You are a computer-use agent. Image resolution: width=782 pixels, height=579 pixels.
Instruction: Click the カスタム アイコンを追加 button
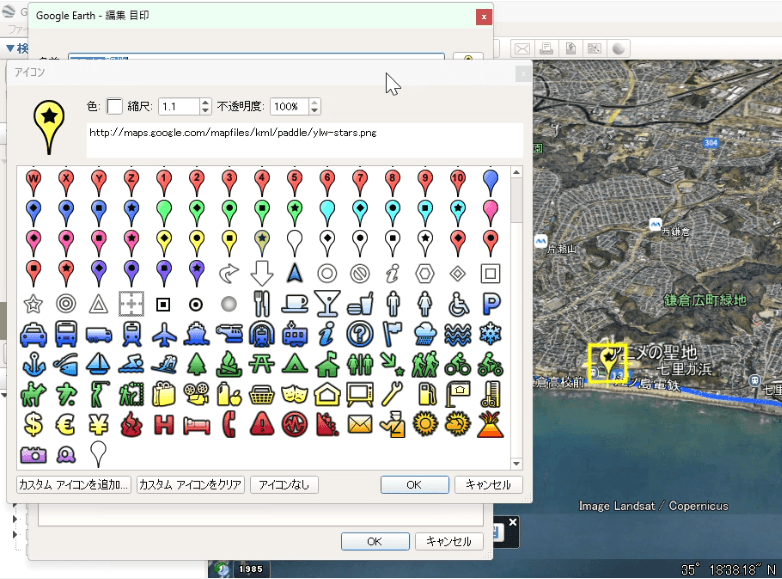coord(74,485)
